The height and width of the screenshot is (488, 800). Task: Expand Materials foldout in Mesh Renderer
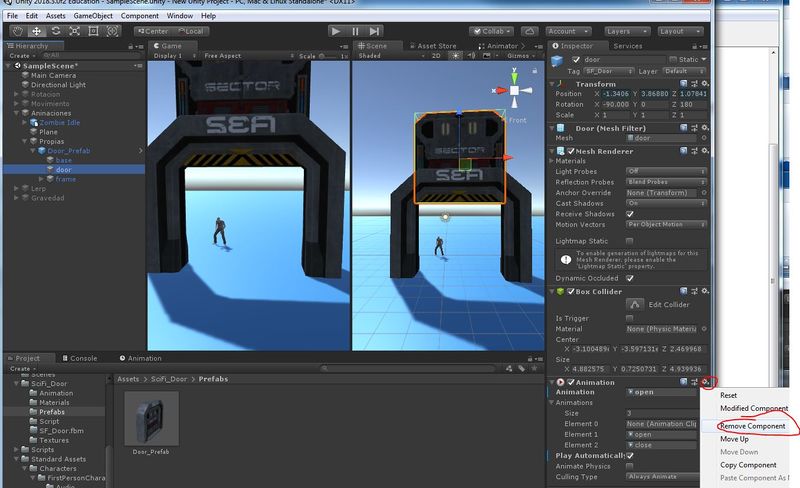tap(552, 161)
